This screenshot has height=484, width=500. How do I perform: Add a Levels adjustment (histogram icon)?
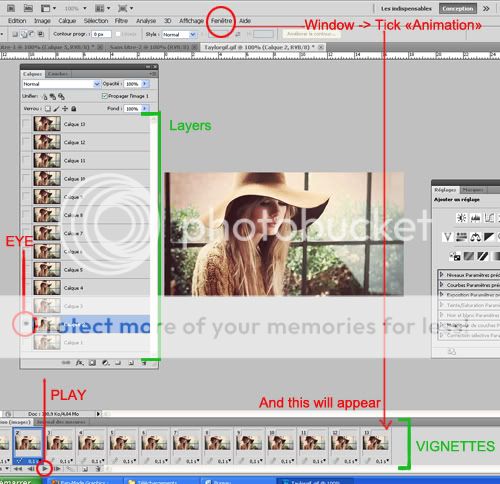pyautogui.click(x=475, y=218)
